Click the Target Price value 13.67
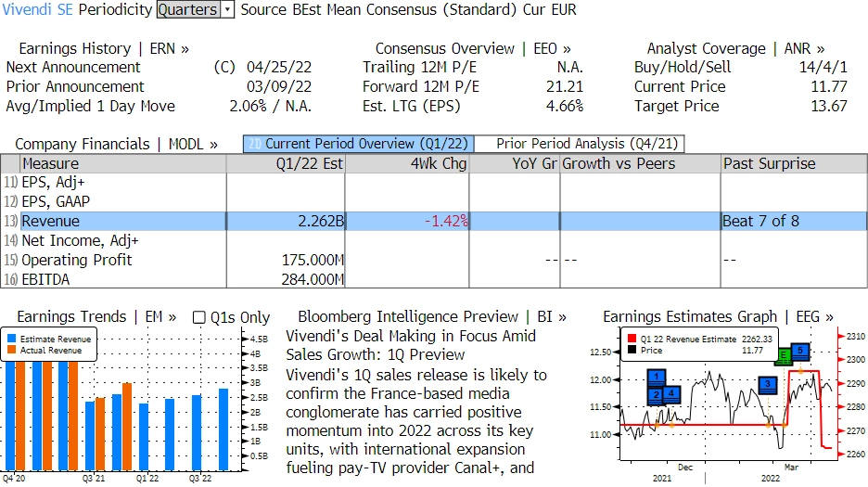Image resolution: width=868 pixels, height=487 pixels. click(x=829, y=107)
